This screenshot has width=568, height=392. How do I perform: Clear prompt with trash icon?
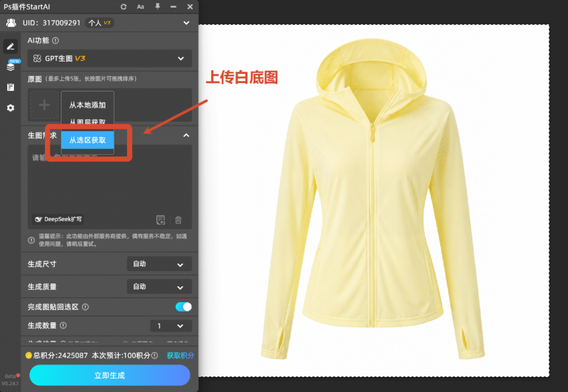pyautogui.click(x=178, y=220)
